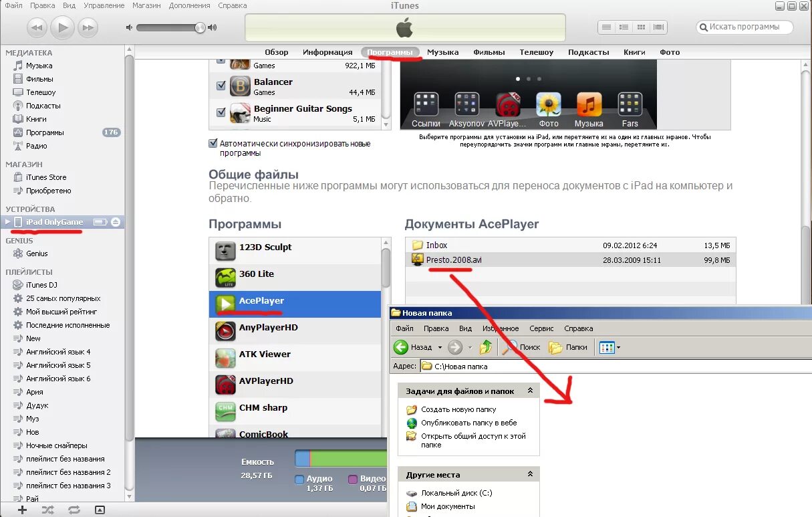Select CHM sharp in the programs list
This screenshot has width=812, height=517.
point(295,411)
